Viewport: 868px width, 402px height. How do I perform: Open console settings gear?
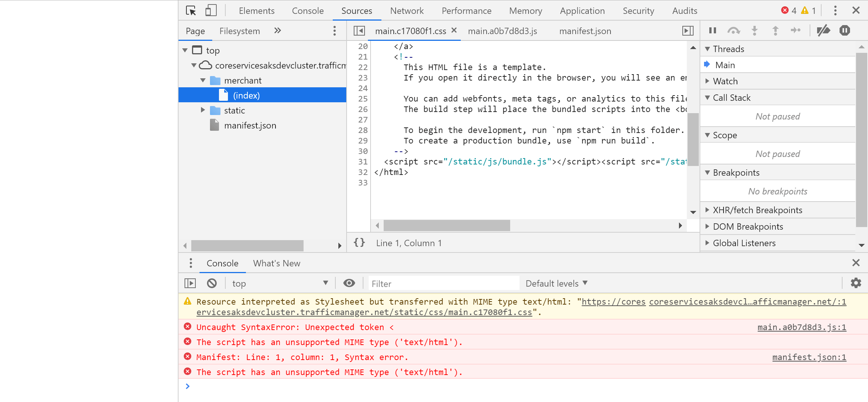(856, 283)
